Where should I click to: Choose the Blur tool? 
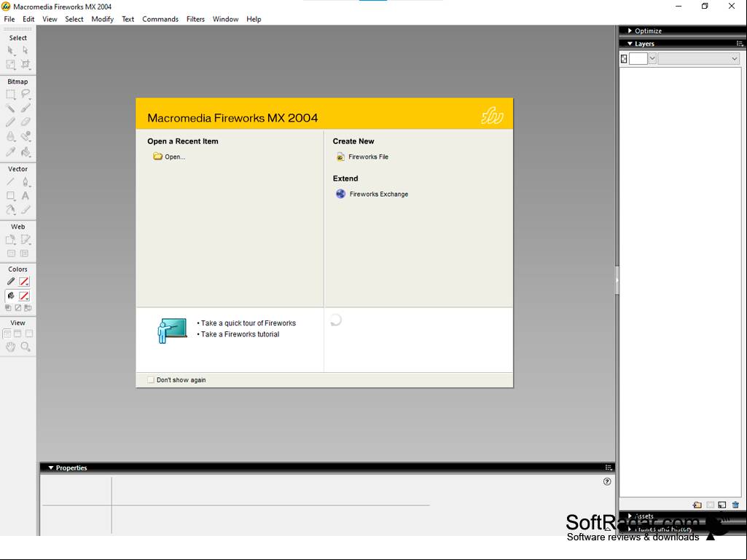10,137
